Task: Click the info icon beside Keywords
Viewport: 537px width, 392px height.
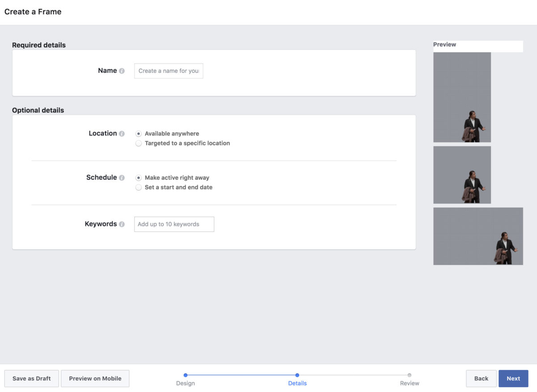Action: 122,224
